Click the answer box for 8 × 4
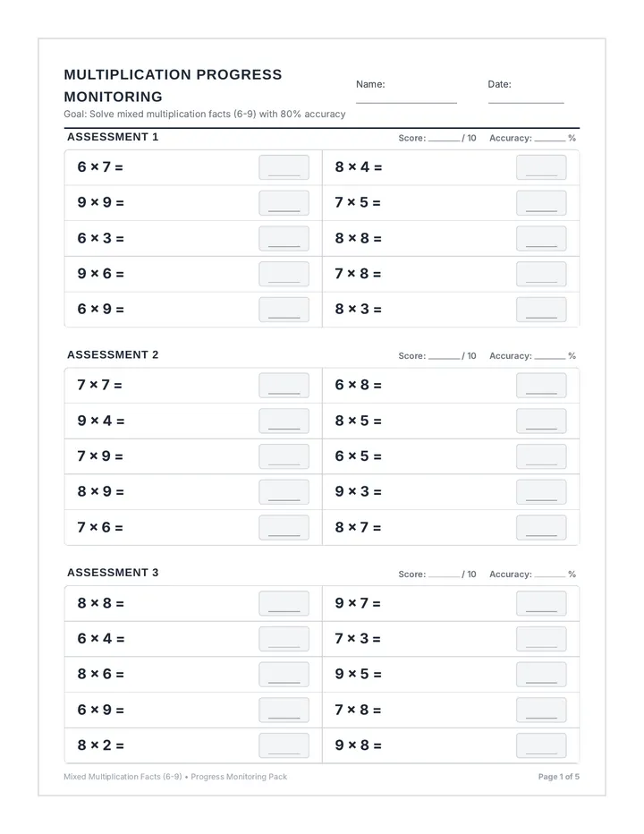Image resolution: width=644 pixels, height=834 pixels. [x=541, y=167]
